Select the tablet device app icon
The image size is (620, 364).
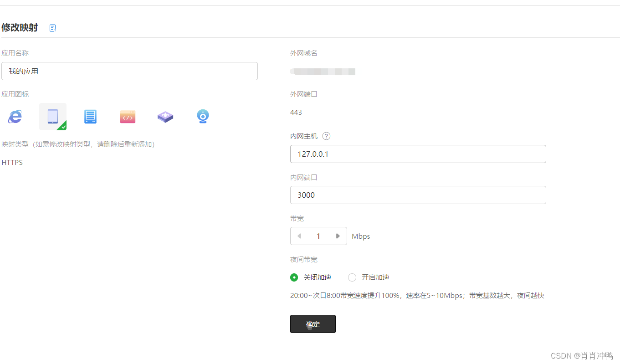(53, 117)
